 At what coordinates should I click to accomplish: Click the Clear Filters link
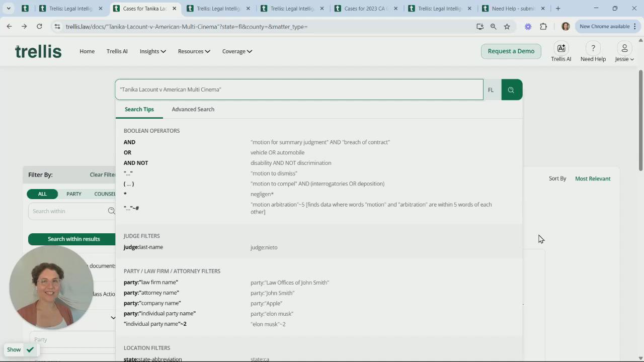[x=103, y=175]
